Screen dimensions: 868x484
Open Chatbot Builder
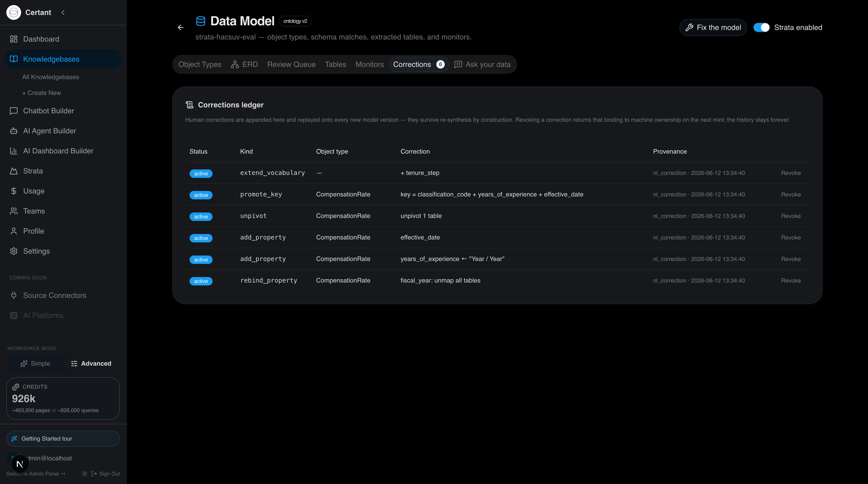(63, 111)
